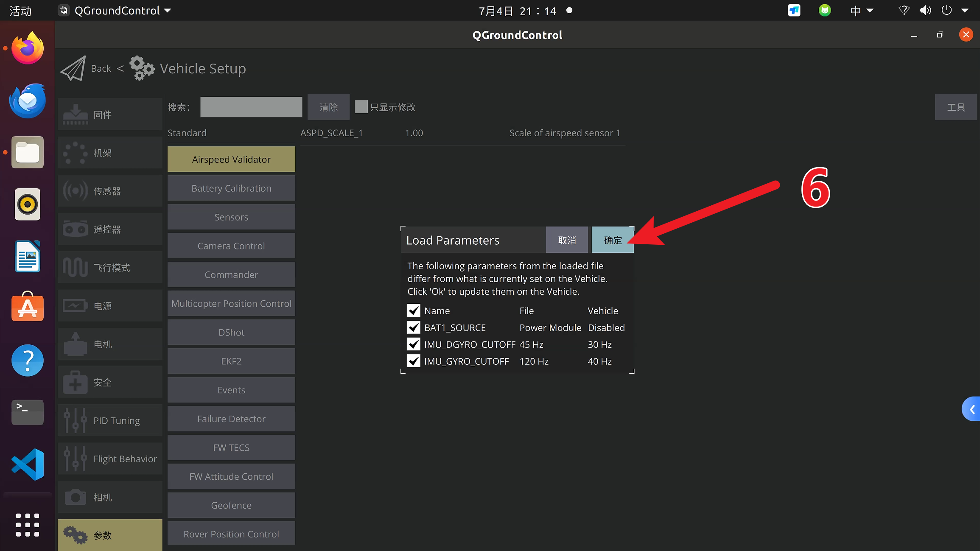Click the paper plane Back icon
The width and height of the screenshot is (980, 551).
click(73, 68)
